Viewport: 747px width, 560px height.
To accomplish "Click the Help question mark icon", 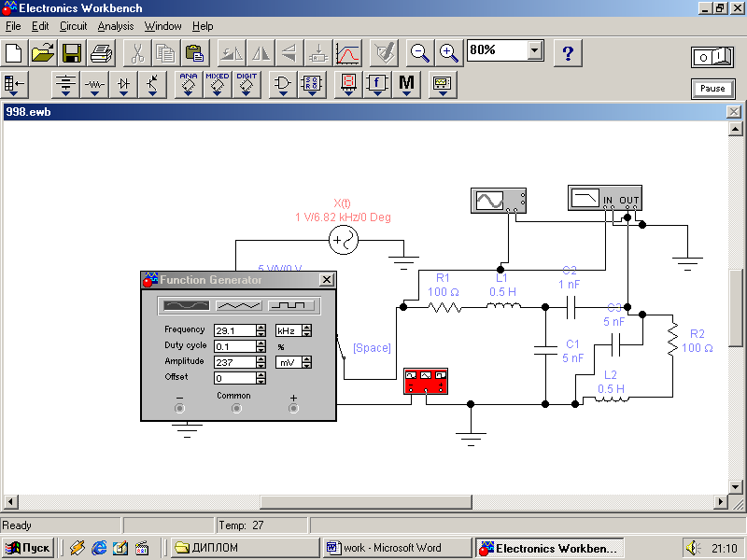I will pos(568,53).
